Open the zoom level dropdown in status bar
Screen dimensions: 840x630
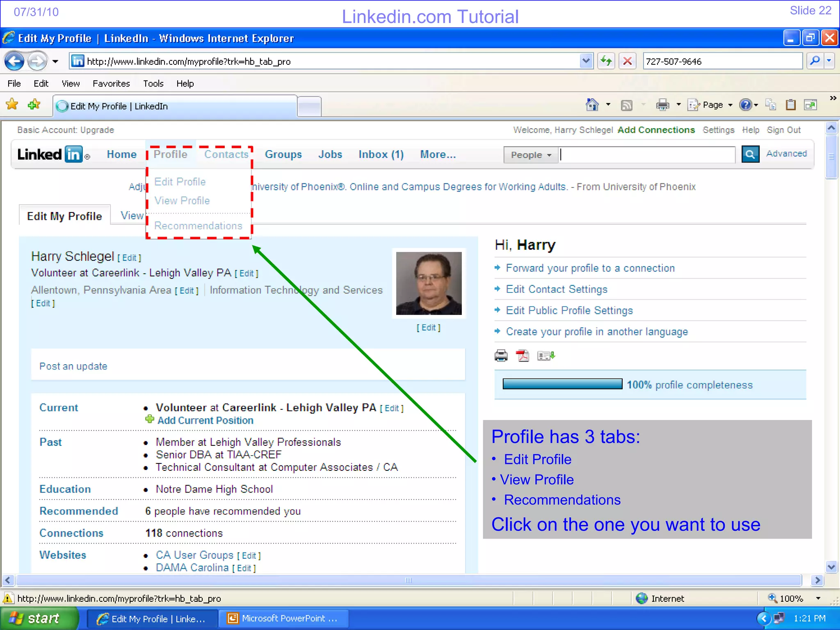pos(818,598)
